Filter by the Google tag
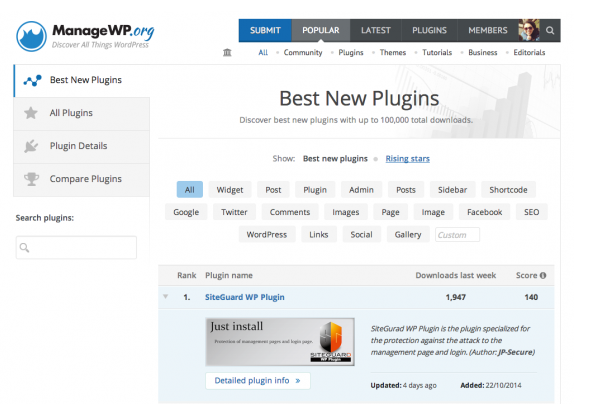 pyautogui.click(x=186, y=212)
